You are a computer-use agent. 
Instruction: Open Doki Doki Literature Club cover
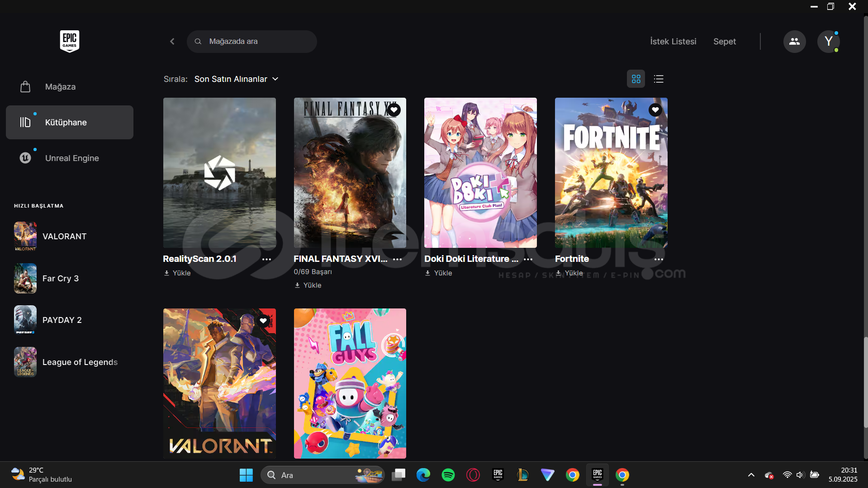480,173
